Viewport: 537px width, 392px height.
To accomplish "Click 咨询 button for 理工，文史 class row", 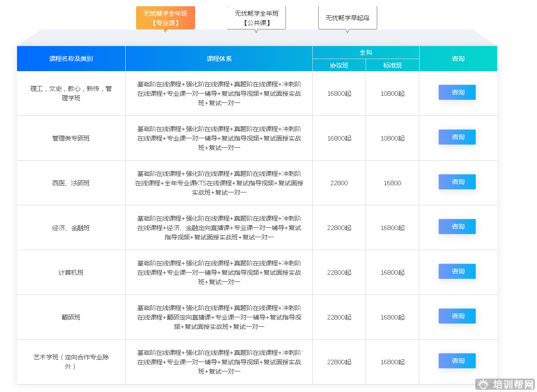I will coord(457,92).
